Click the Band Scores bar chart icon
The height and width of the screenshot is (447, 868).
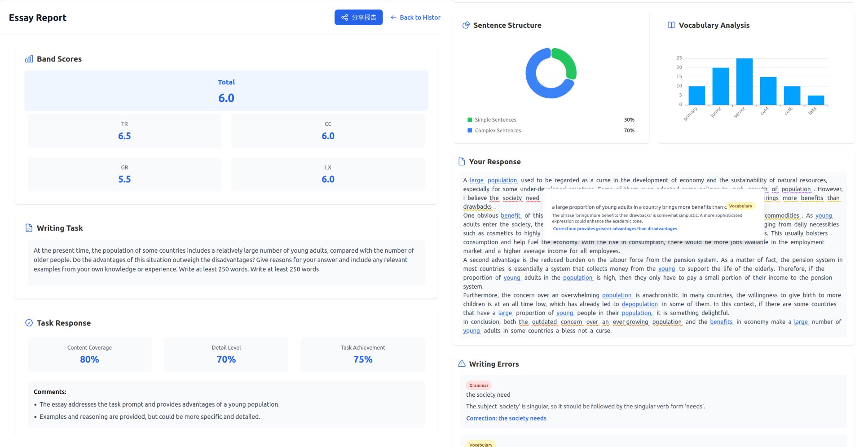pyautogui.click(x=29, y=59)
